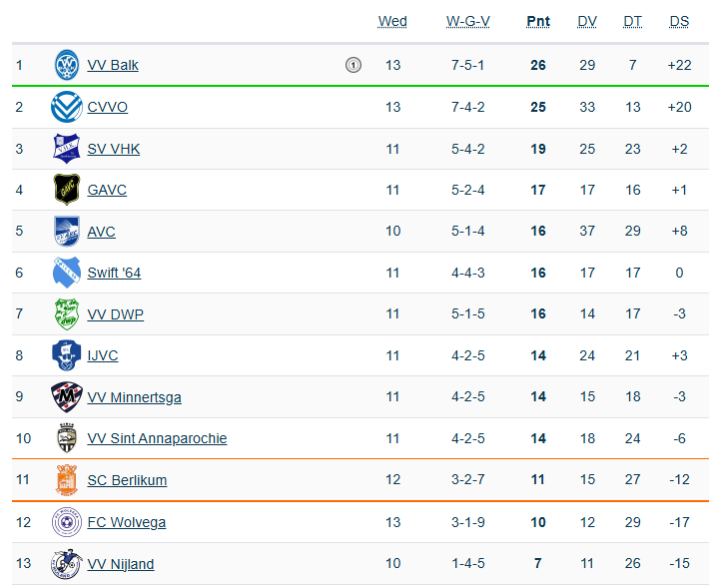Go to VV Sint Annaparochie team page
The width and height of the screenshot is (709, 588).
coord(157,438)
